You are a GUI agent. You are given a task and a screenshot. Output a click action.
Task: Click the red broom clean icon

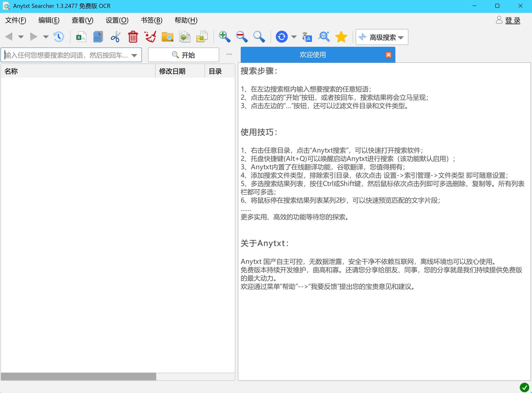point(150,37)
